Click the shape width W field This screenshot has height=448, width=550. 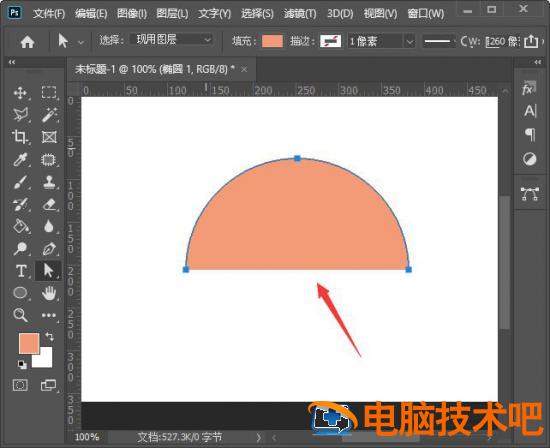point(502,42)
